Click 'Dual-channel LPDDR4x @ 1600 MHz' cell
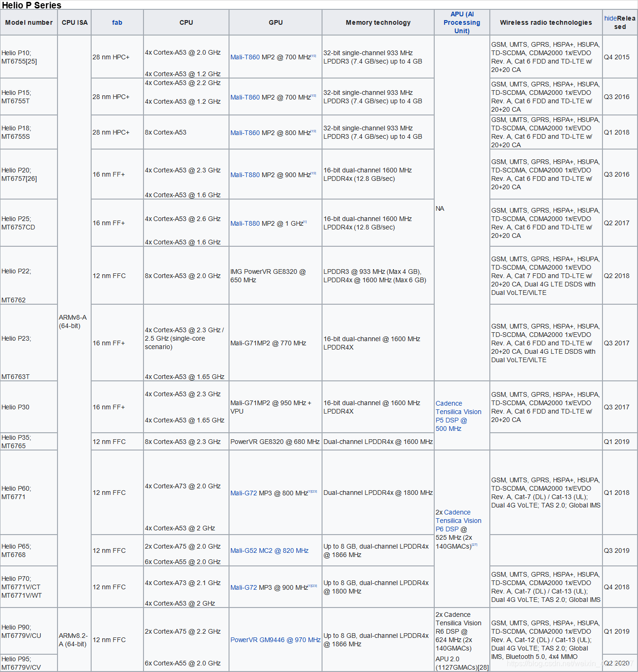This screenshot has height=672, width=638. pyautogui.click(x=378, y=442)
